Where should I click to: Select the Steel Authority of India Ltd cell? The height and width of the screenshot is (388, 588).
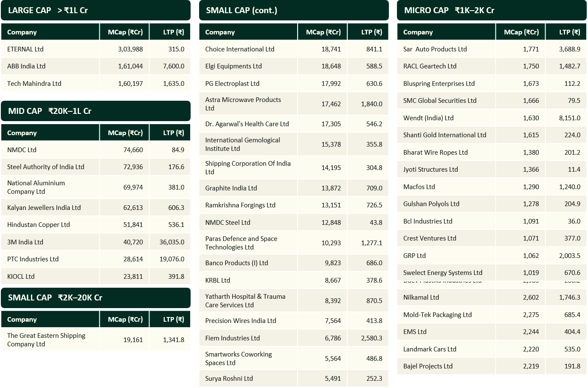[50, 167]
